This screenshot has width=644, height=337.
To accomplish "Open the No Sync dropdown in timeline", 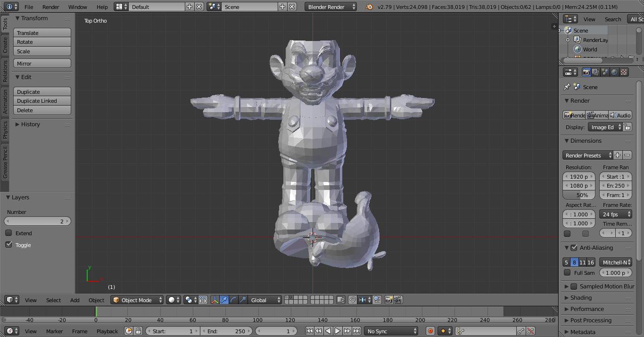I will point(391,331).
